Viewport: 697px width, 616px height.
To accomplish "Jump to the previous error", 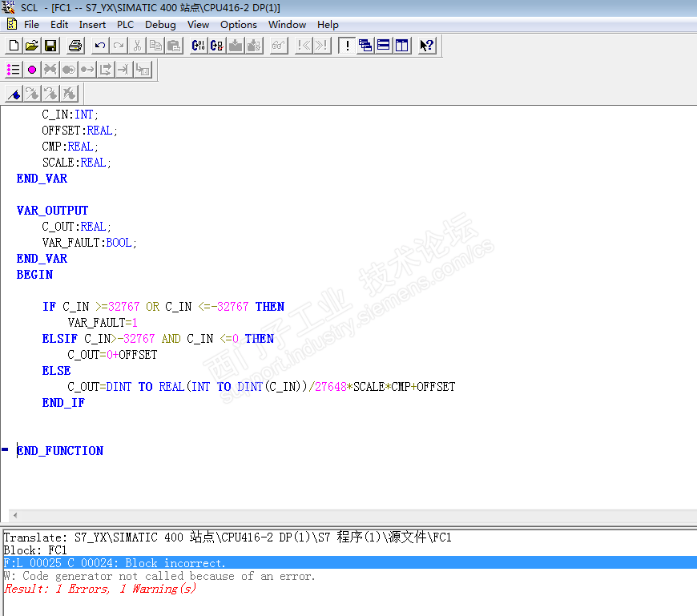I will 304,46.
